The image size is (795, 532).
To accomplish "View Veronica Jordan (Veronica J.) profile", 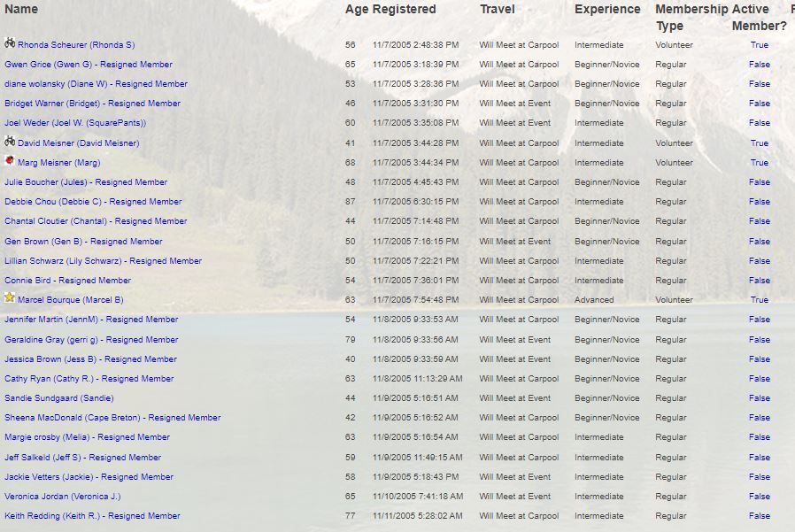I will click(x=63, y=497).
